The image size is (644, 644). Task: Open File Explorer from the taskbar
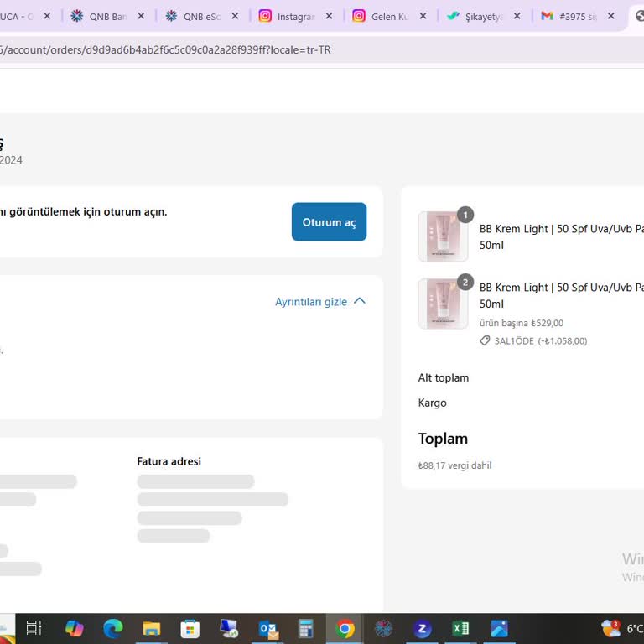point(152,628)
